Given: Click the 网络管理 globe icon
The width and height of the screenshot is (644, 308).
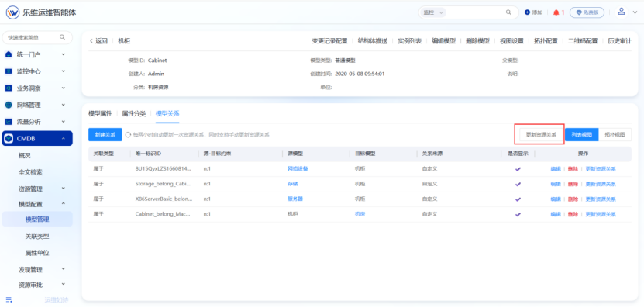Looking at the screenshot, I should 9,105.
